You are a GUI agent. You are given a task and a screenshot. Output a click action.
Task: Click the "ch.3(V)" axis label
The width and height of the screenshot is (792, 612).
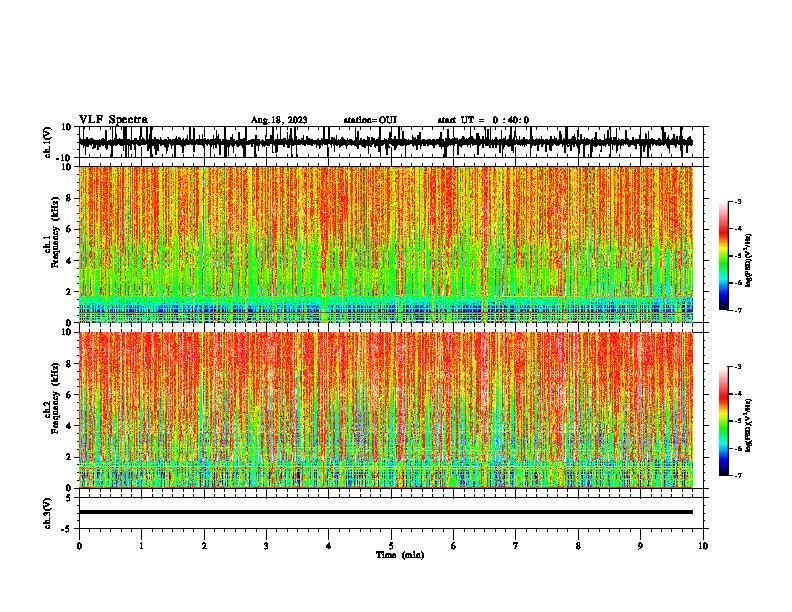click(48, 513)
